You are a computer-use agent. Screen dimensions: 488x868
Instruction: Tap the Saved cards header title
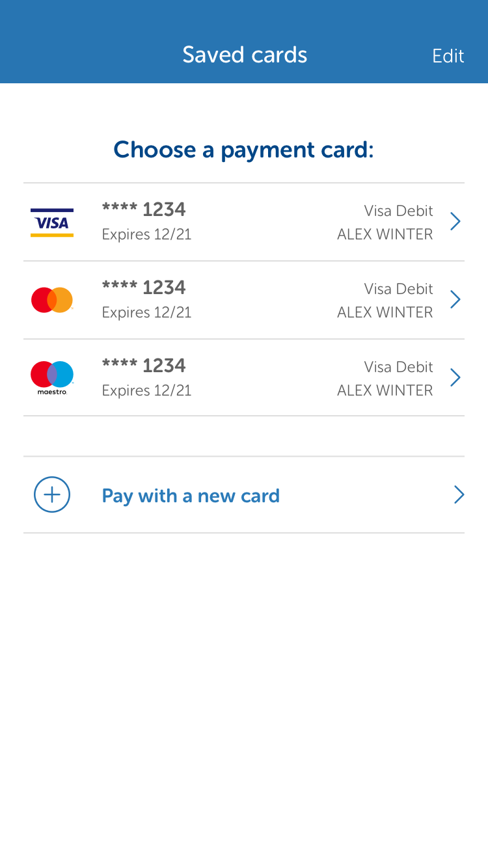[x=245, y=55]
